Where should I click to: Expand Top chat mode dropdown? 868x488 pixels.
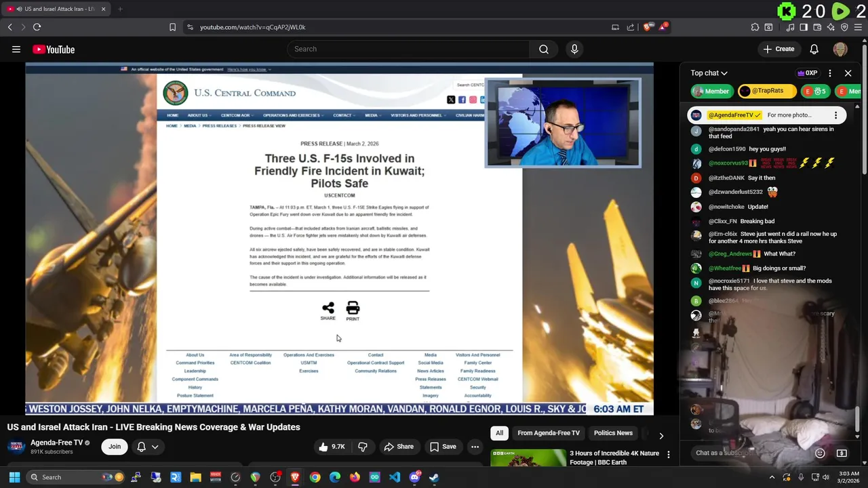(709, 73)
